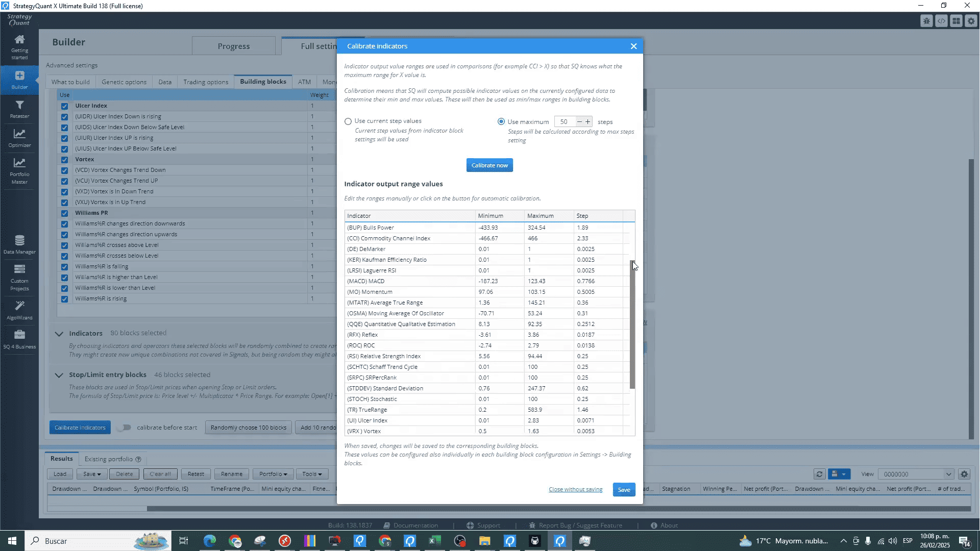Viewport: 980px width, 551px height.
Task: Open Data Manager sidebar icon
Action: click(x=19, y=244)
